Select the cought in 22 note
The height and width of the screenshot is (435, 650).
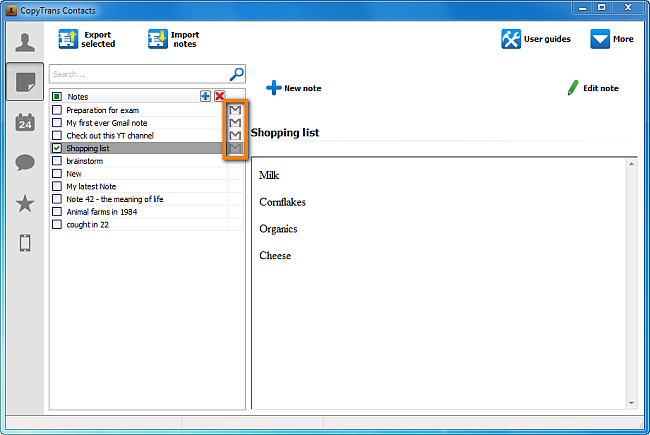coord(87,225)
